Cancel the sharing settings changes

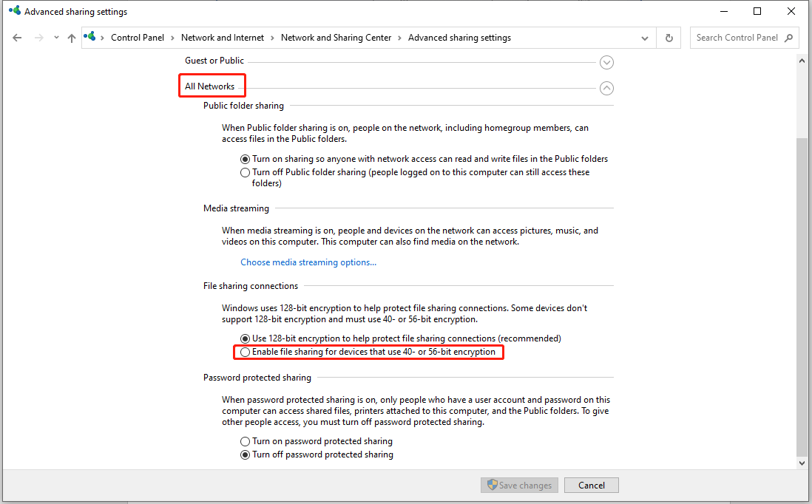pyautogui.click(x=591, y=485)
